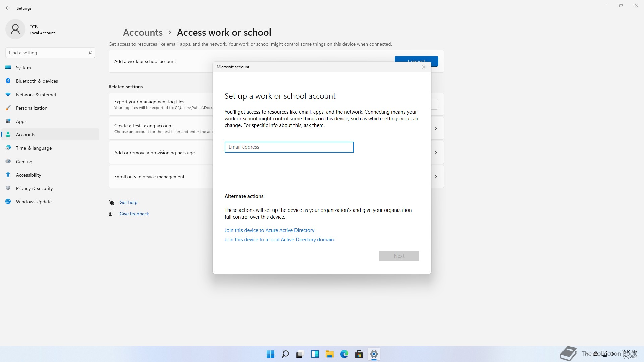This screenshot has height=362, width=644.
Task: Click the Enroll only in device management label
Action: tap(149, 177)
